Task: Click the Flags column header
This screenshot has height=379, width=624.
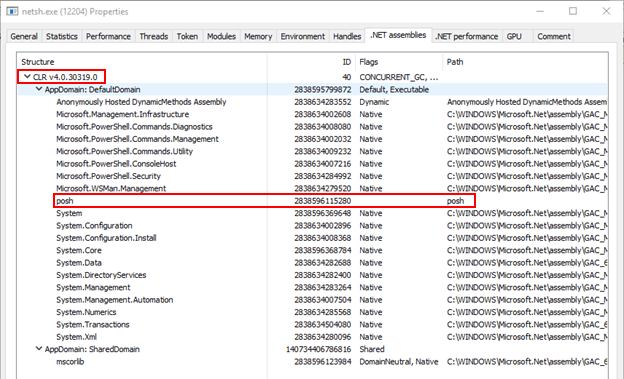Action: [x=399, y=62]
